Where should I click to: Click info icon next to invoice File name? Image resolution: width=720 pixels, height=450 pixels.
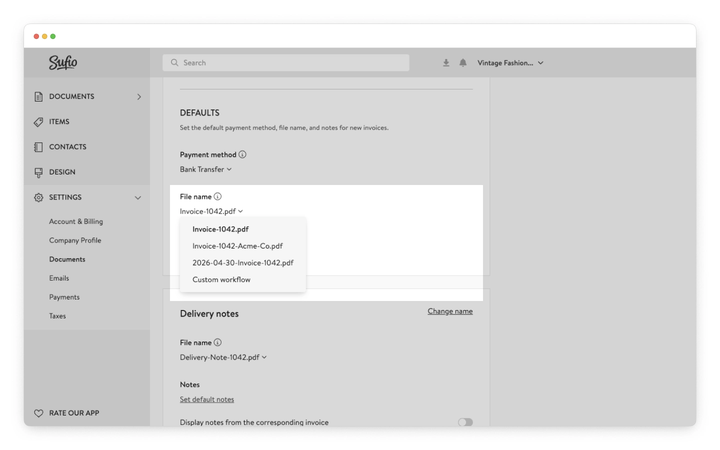[218, 197]
